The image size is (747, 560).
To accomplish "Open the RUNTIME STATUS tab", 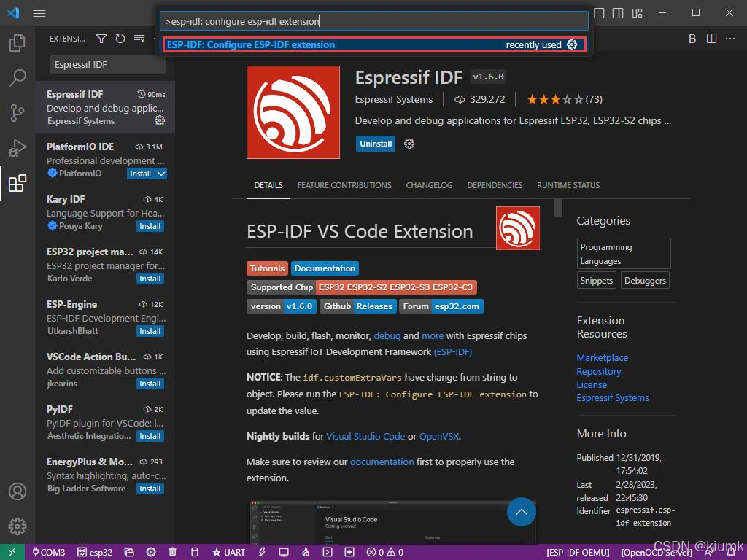I will pyautogui.click(x=568, y=185).
